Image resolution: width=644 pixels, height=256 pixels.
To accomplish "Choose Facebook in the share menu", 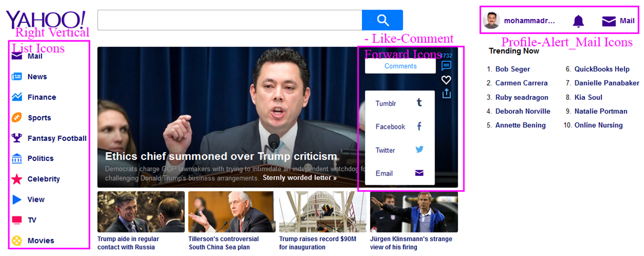I will 399,127.
